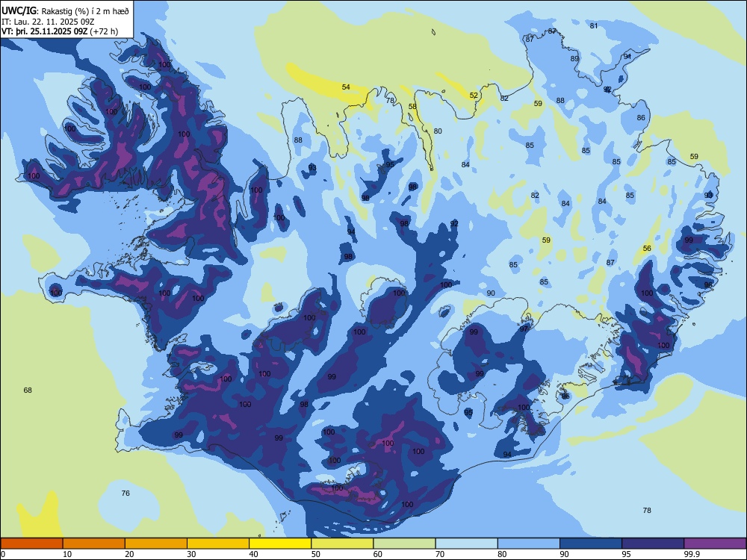Choose the deep indigo 95–99.9 legend swatch
The width and height of the screenshot is (747, 560).
(653, 544)
